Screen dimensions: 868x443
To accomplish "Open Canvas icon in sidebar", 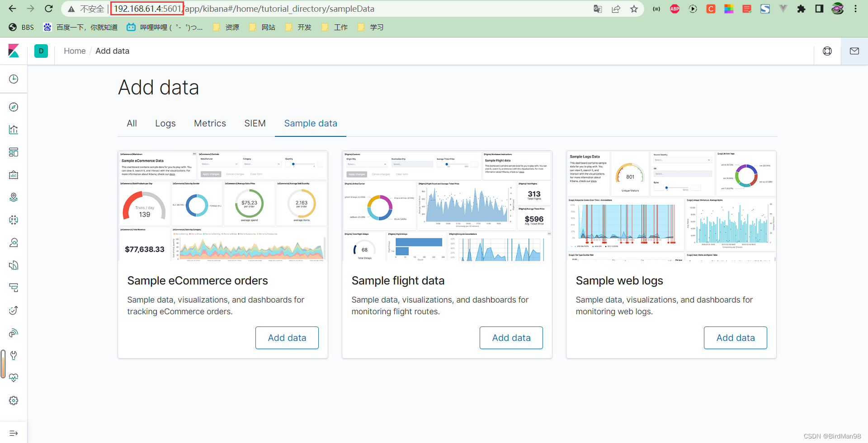I will tap(14, 175).
